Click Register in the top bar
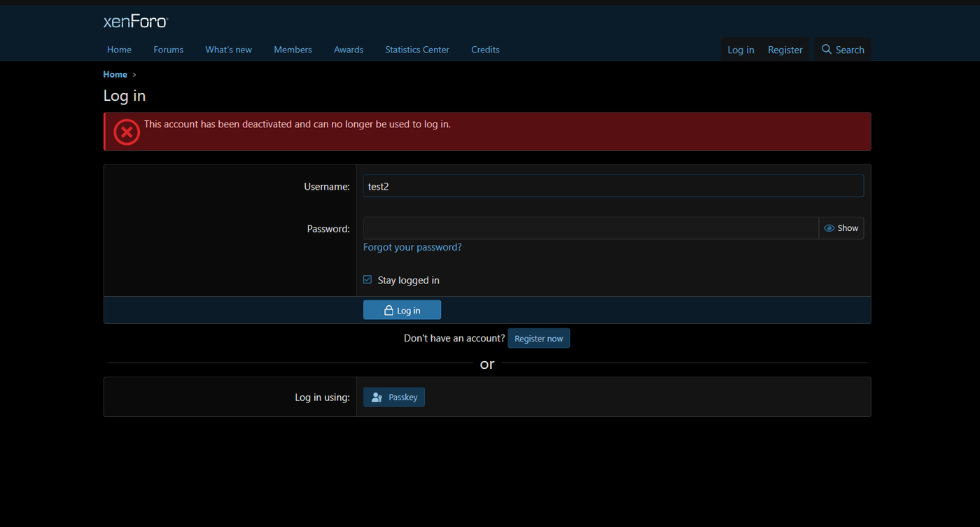980x527 pixels. 785,50
